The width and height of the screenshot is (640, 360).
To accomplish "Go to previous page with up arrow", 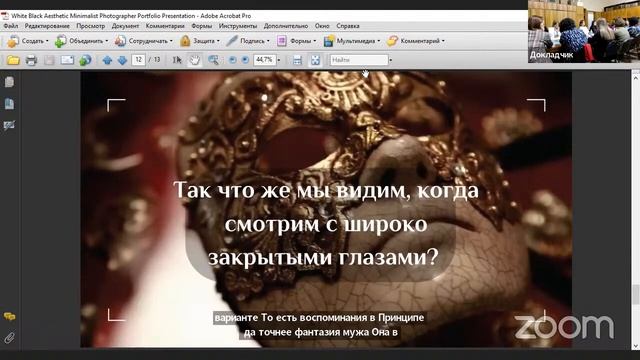I will 107,60.
